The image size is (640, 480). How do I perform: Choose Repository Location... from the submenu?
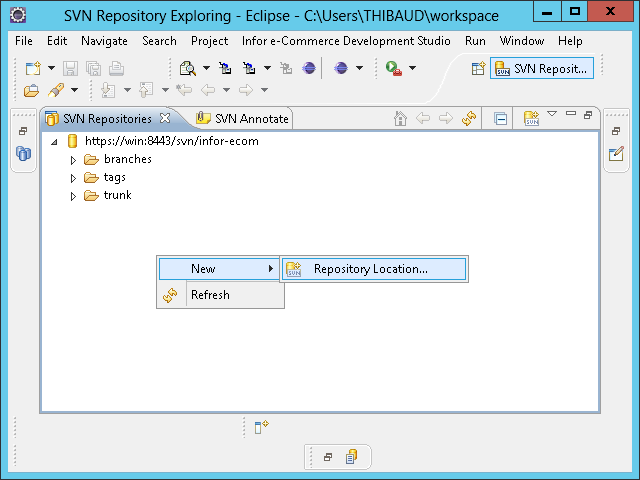[370, 269]
